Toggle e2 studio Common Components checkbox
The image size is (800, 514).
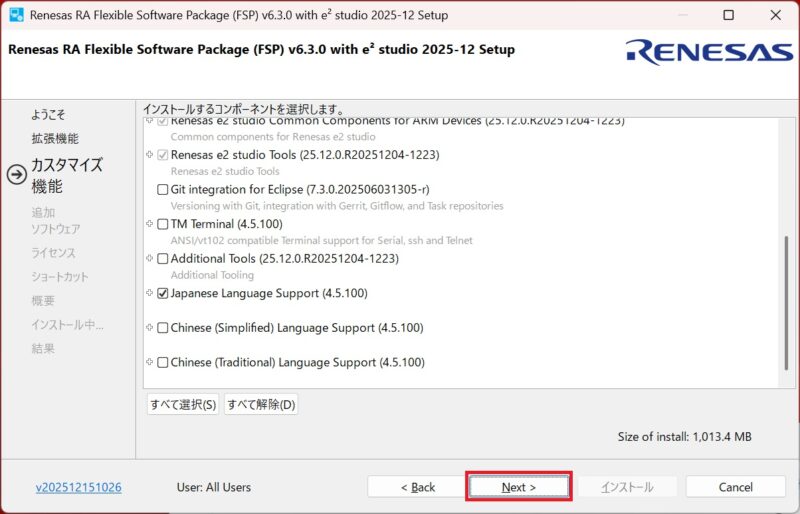click(x=163, y=121)
